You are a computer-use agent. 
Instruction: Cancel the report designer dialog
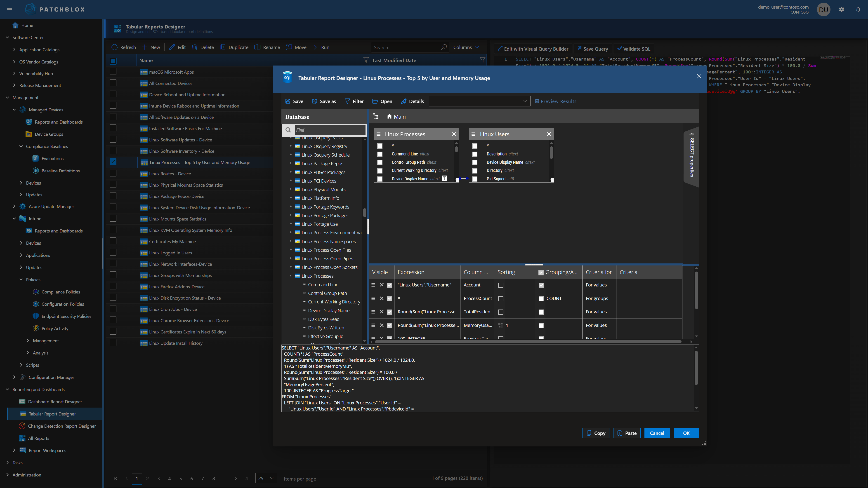657,433
